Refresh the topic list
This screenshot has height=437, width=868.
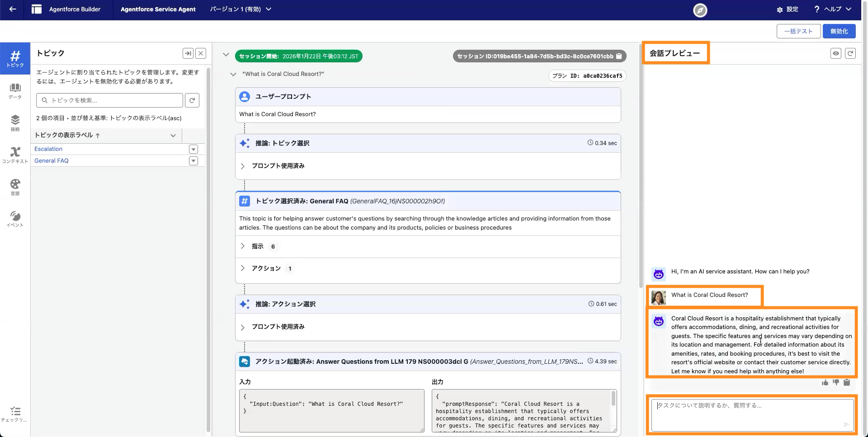tap(192, 100)
